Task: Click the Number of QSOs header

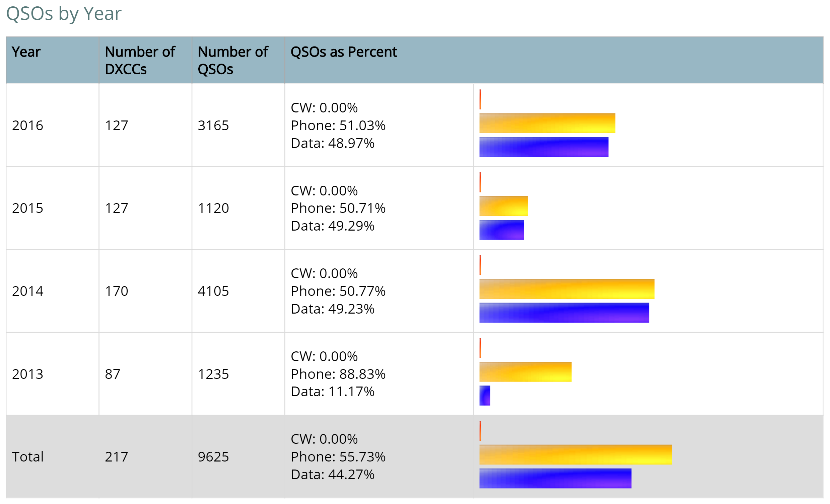Action: [x=233, y=61]
